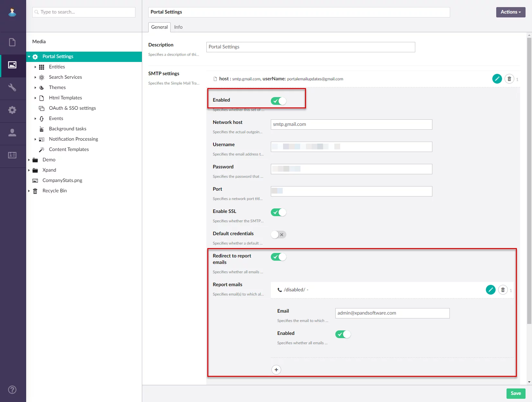
Task: Toggle the Enable SSL switch
Action: (279, 212)
